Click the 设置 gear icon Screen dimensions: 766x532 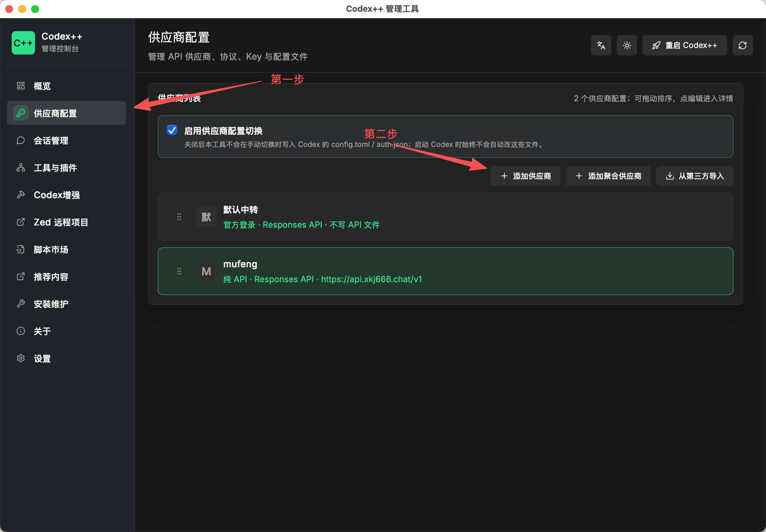[x=21, y=358]
